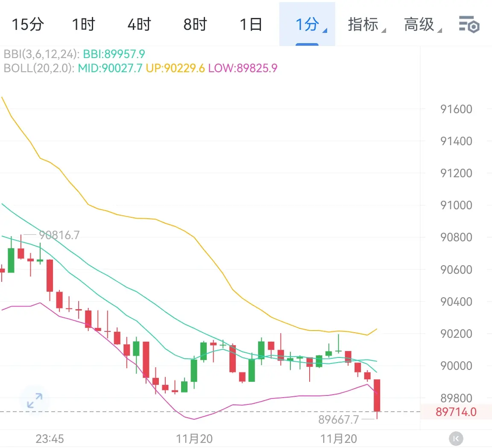The width and height of the screenshot is (492, 448).
Task: Tap the 90400 price axis label
Action: click(456, 302)
